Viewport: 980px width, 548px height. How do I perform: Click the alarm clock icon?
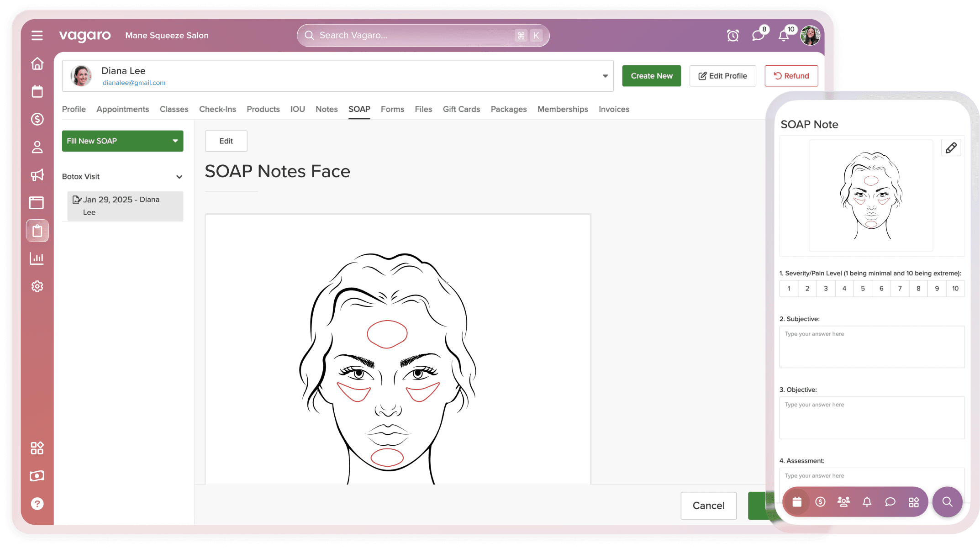[732, 36]
